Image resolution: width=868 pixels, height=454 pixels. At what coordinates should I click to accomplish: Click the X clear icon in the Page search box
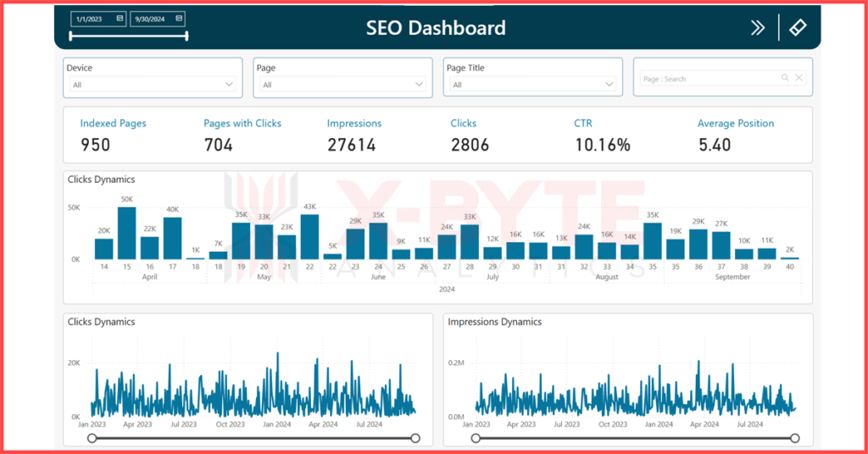(x=798, y=78)
